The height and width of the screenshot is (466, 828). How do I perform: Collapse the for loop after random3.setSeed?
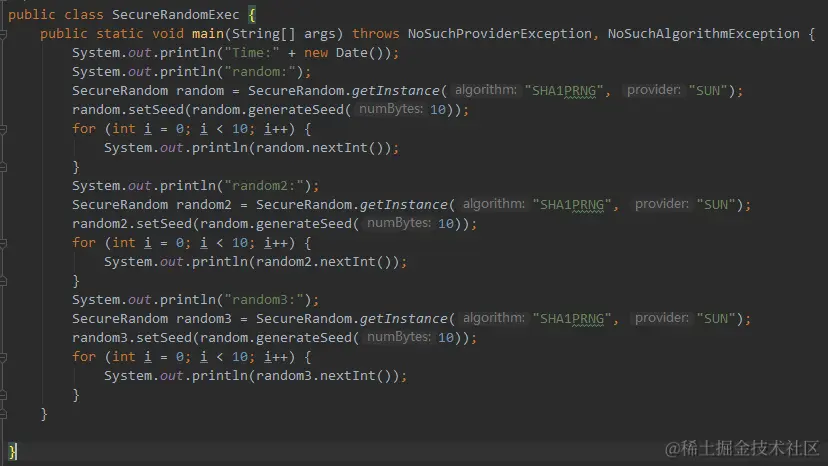(3, 357)
